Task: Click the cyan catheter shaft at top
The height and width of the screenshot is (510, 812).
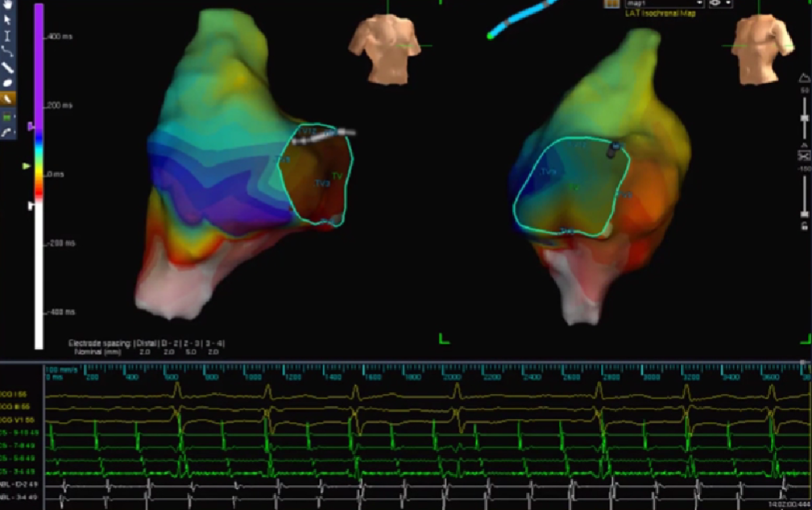Action: click(525, 18)
